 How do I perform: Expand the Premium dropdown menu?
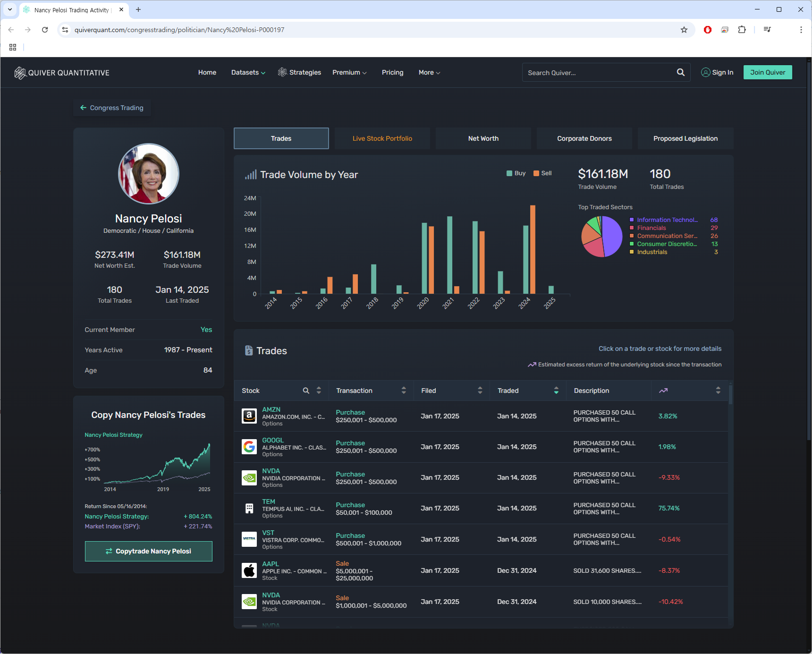(349, 72)
